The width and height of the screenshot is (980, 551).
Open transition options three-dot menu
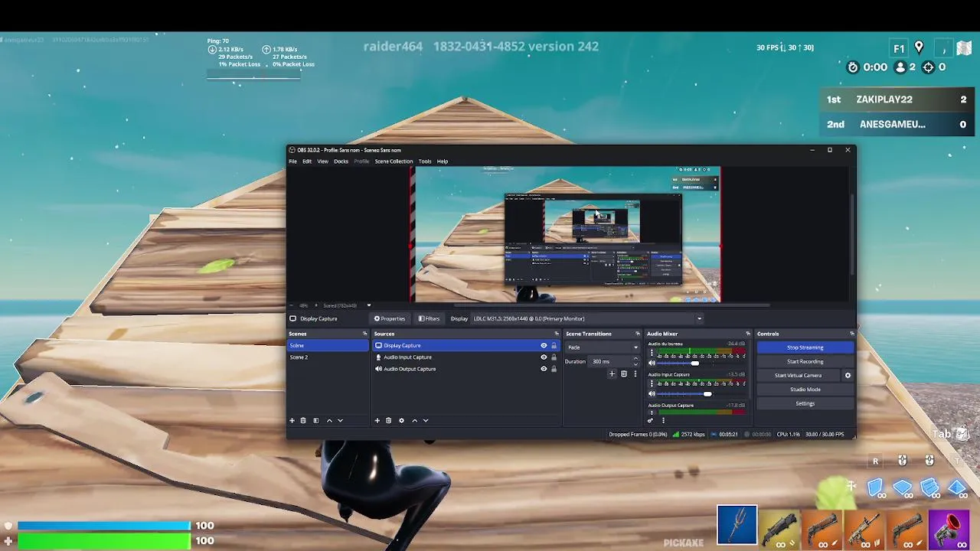point(635,374)
